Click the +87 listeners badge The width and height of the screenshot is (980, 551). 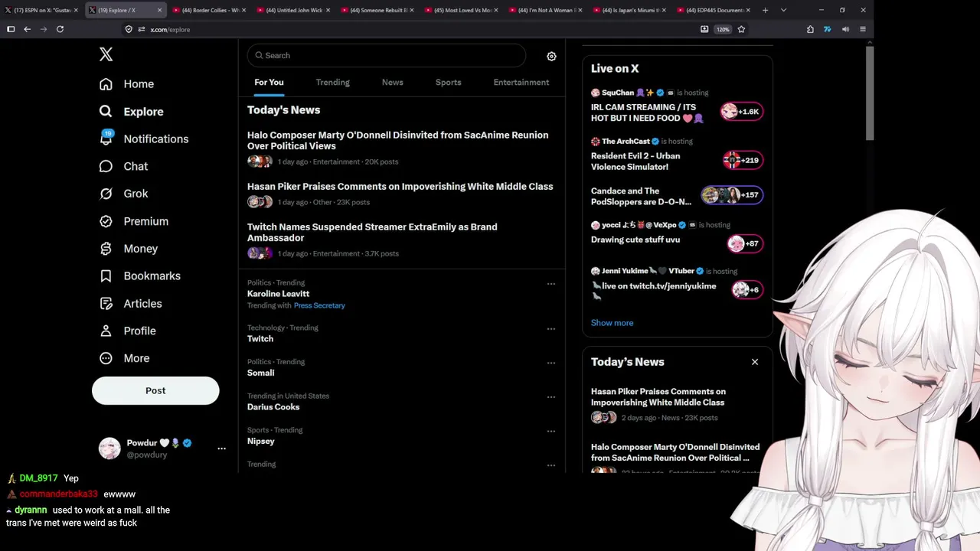point(744,244)
